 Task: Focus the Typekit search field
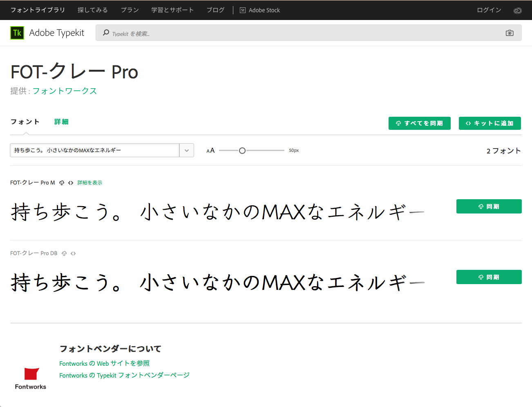tap(308, 33)
